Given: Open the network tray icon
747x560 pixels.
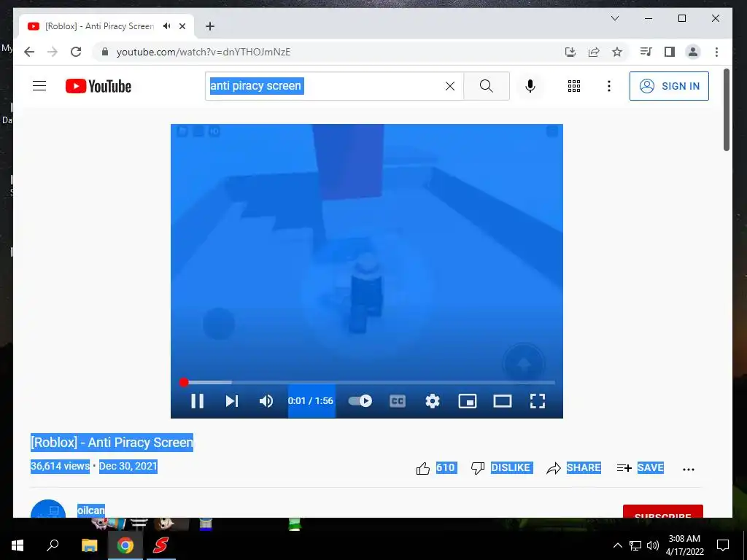Looking at the screenshot, I should click(635, 545).
